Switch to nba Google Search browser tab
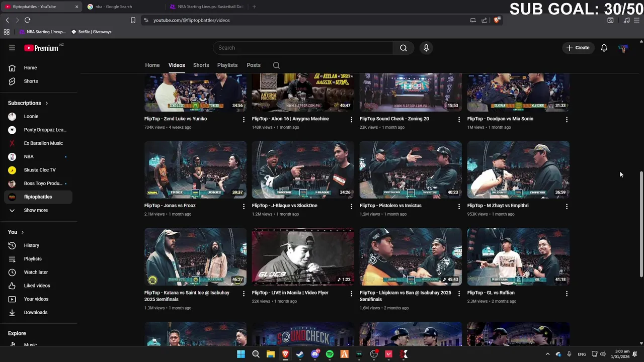 [123, 7]
